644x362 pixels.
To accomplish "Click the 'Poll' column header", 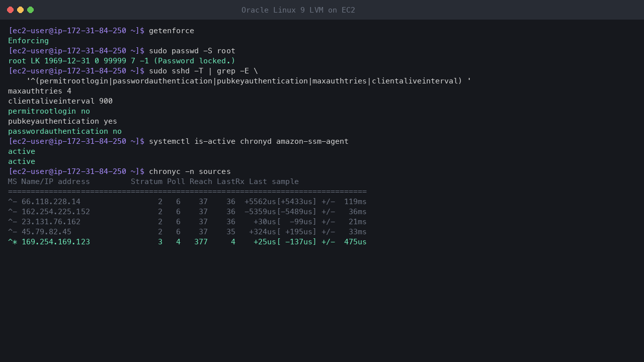I will tap(176, 182).
